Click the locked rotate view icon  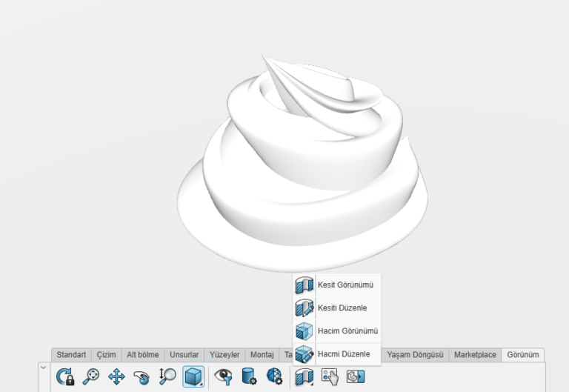pyautogui.click(x=65, y=376)
